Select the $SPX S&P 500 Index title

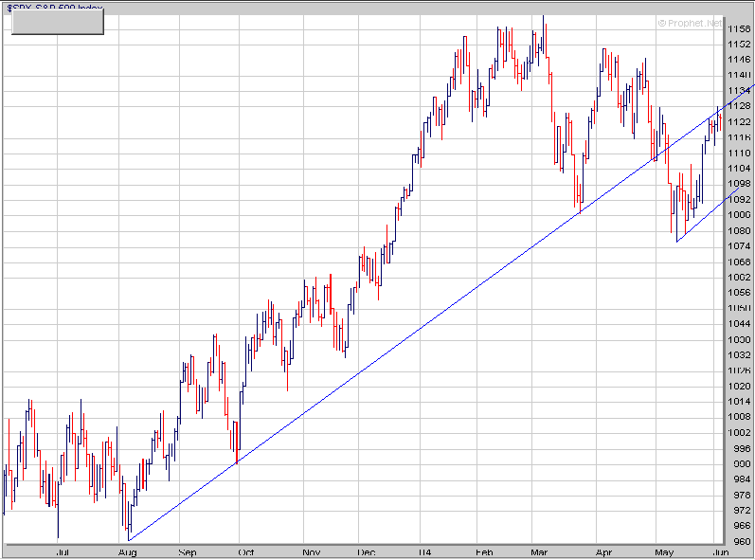coord(55,8)
